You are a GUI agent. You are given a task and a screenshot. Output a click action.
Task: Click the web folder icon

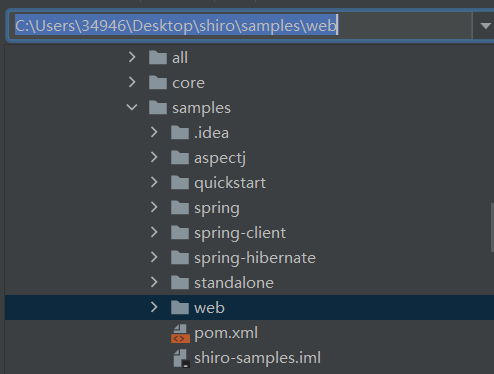point(180,307)
